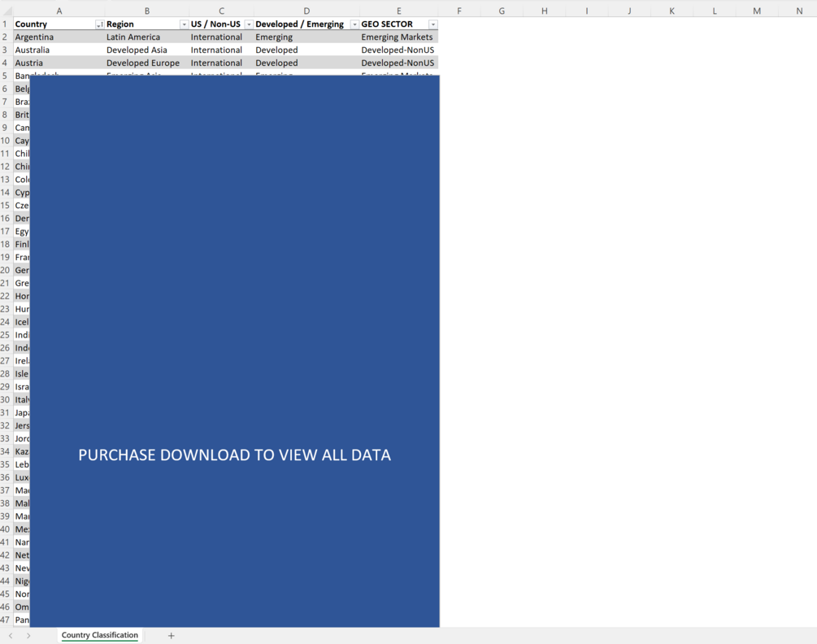
Task: Click Emerging cell in Argentina row
Action: click(x=306, y=37)
